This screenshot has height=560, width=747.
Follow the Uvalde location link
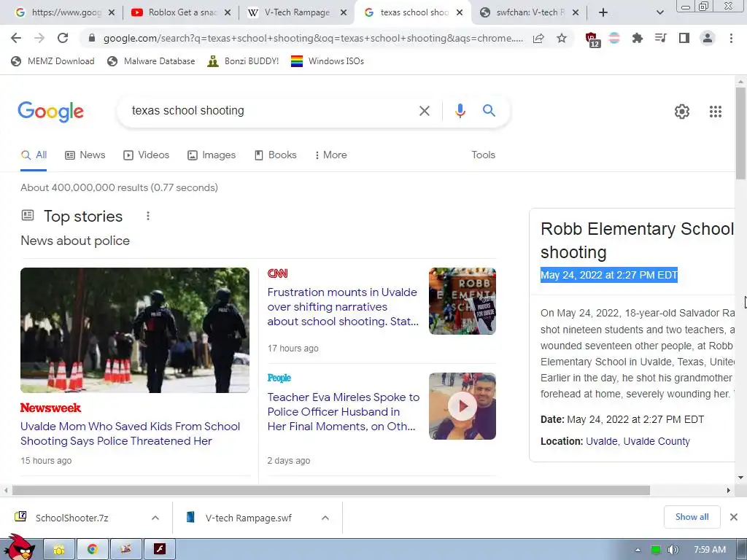[x=602, y=441]
